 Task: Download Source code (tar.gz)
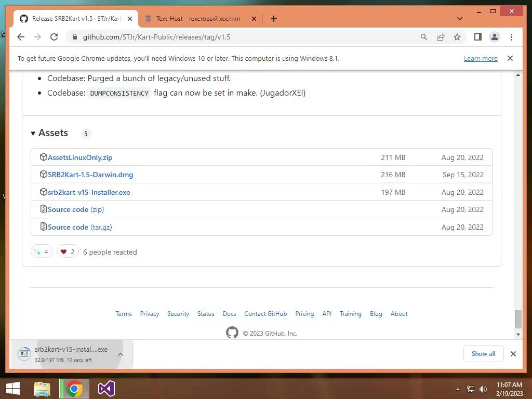[79, 228]
